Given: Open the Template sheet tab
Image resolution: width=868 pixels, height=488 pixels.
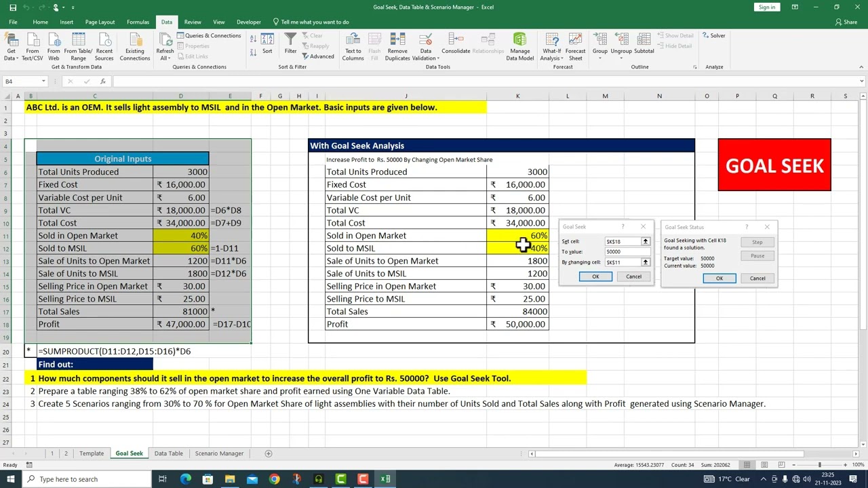Looking at the screenshot, I should [92, 453].
